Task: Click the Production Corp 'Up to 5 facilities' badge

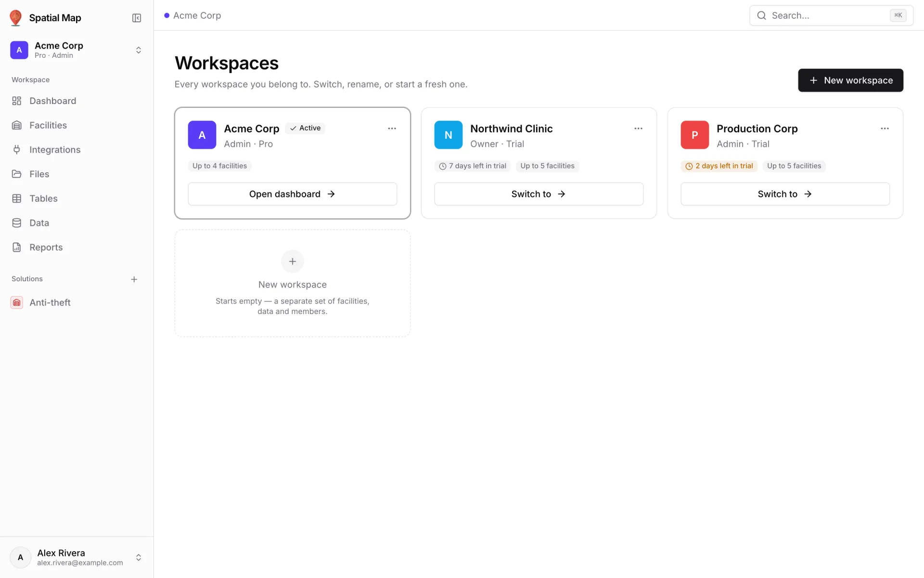Action: [x=794, y=166]
